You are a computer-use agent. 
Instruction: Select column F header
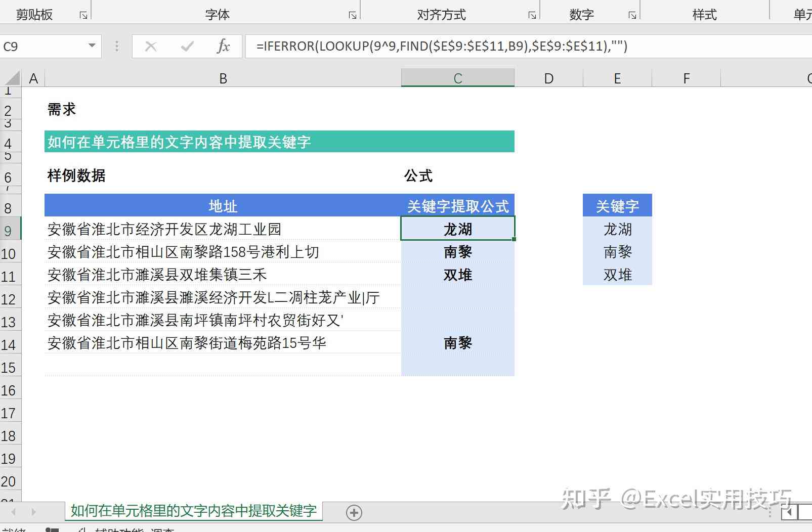point(687,78)
